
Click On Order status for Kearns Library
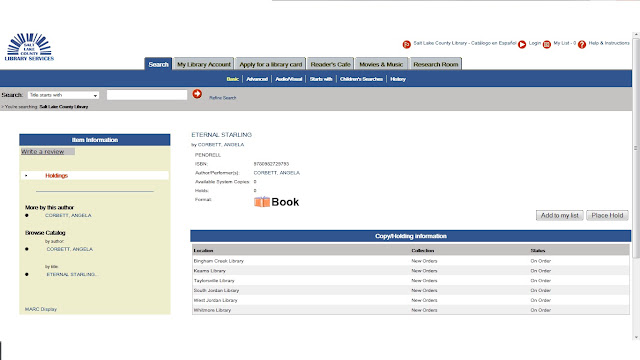pos(540,271)
